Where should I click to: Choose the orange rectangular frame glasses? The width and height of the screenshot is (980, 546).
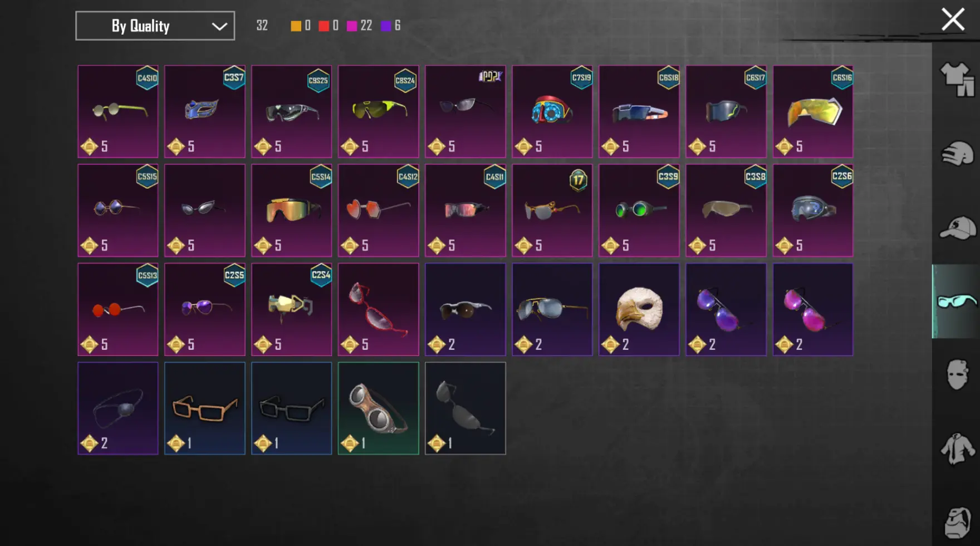point(205,408)
